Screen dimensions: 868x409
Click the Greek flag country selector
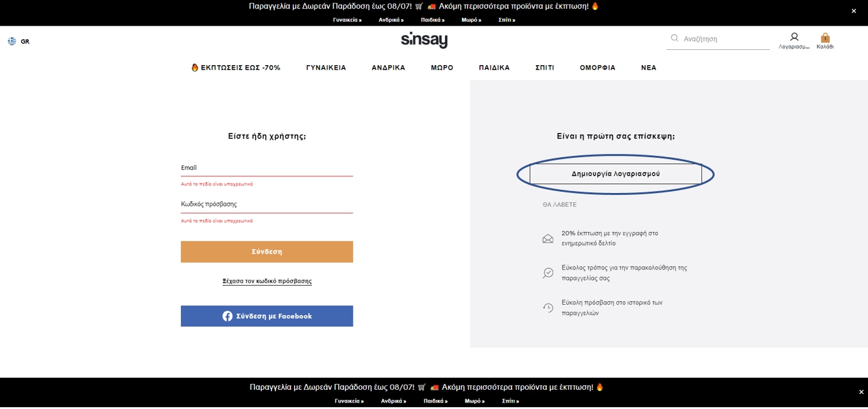(x=12, y=42)
